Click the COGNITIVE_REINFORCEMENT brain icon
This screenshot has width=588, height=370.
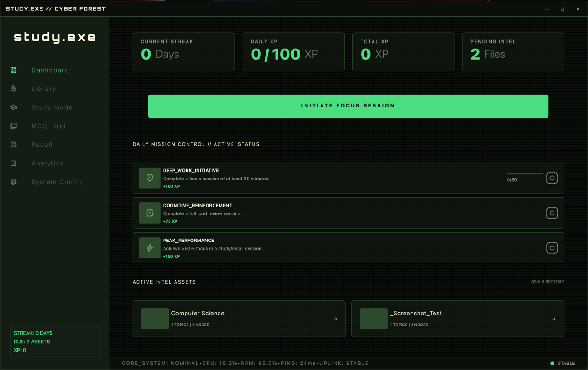[150, 213]
